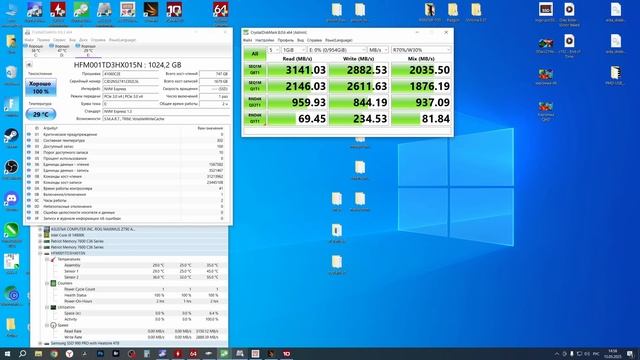The width and height of the screenshot is (640, 360).
Task: Run the SEQ1M Q8T1 test button
Action: (x=255, y=70)
